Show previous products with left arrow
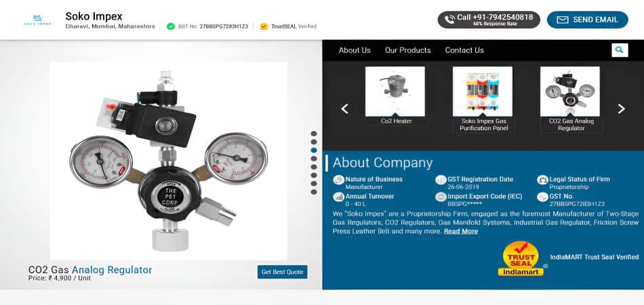644x305 pixels. pyautogui.click(x=344, y=108)
